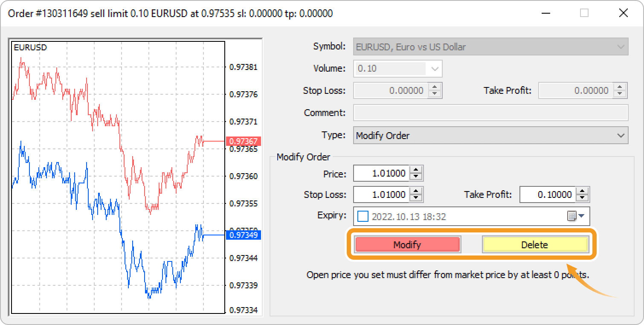Open the disabled Symbol dropdown for EURUSD

point(490,47)
